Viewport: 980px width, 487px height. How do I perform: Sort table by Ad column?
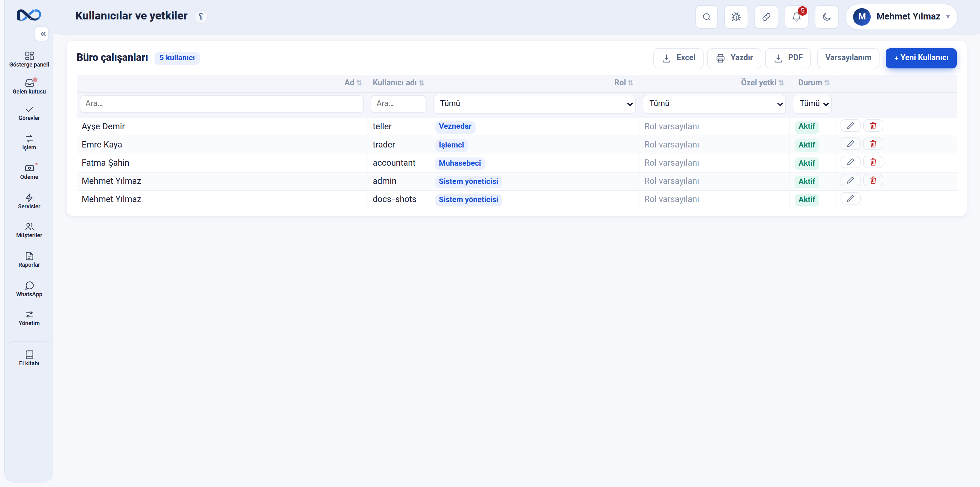pos(353,83)
